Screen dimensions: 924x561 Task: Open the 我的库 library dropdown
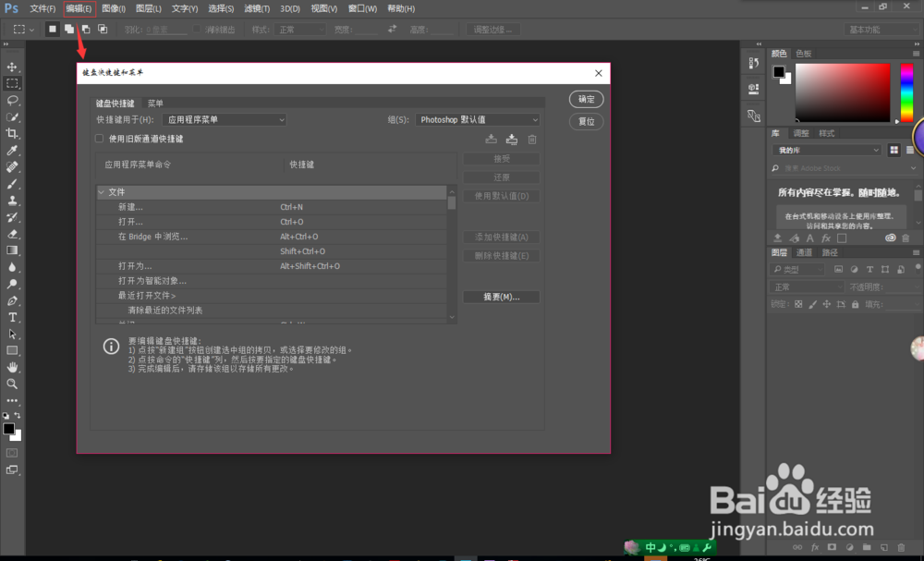pyautogui.click(x=826, y=151)
